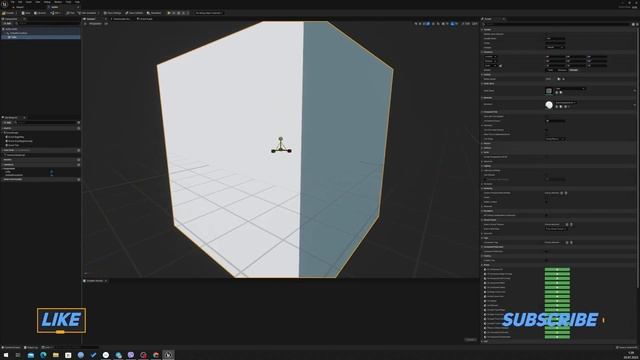Open the Perspective view mode dropdown

coord(95,24)
